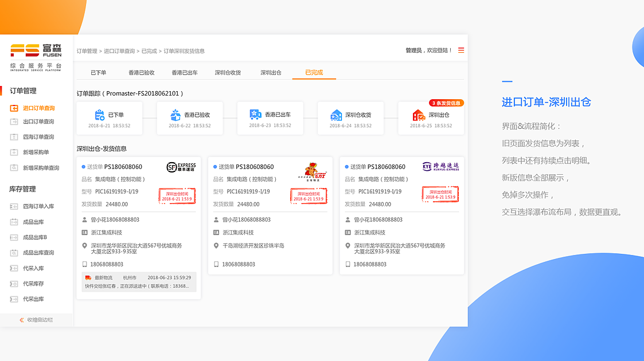Click the 订单跟踪 Promaster-FS2018062101 heading
The height and width of the screenshot is (361, 644).
(130, 93)
